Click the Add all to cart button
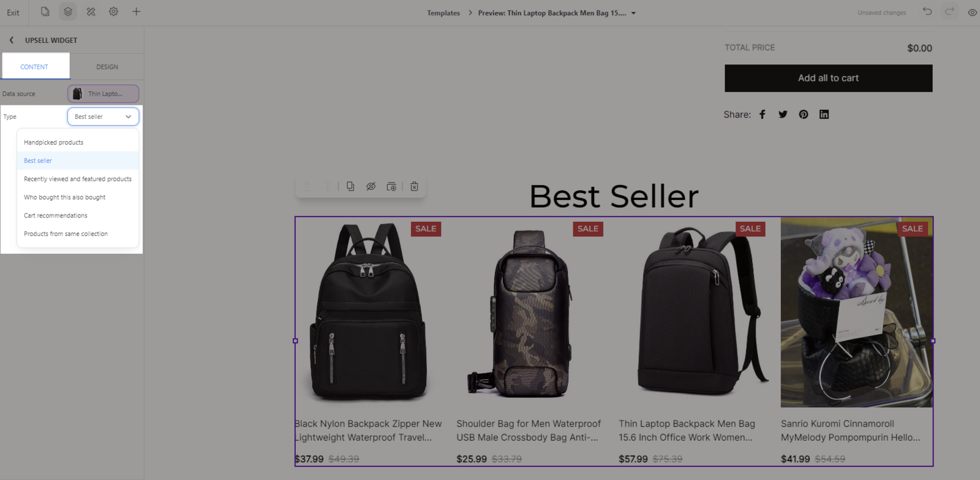Image resolution: width=980 pixels, height=480 pixels. pyautogui.click(x=828, y=78)
